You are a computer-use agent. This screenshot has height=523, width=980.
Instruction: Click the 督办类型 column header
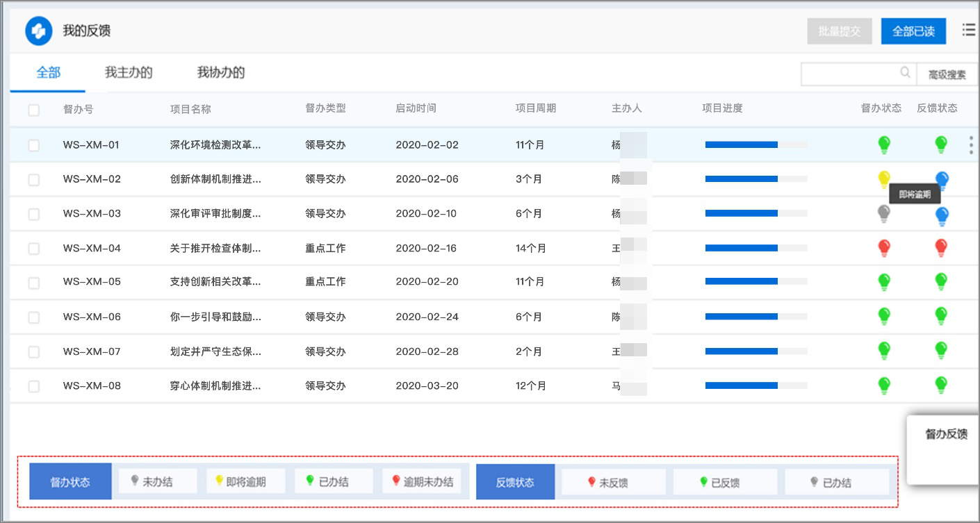point(325,108)
